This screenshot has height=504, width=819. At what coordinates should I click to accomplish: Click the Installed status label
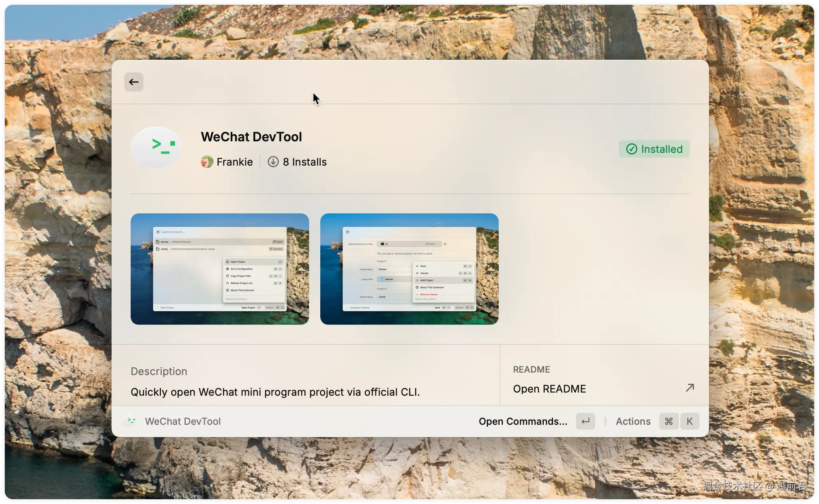(x=662, y=149)
